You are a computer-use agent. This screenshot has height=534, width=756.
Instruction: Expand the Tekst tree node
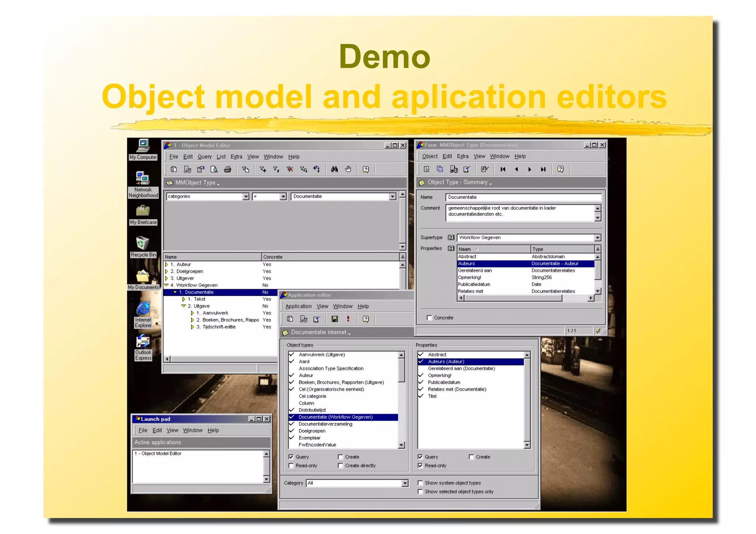coord(184,299)
